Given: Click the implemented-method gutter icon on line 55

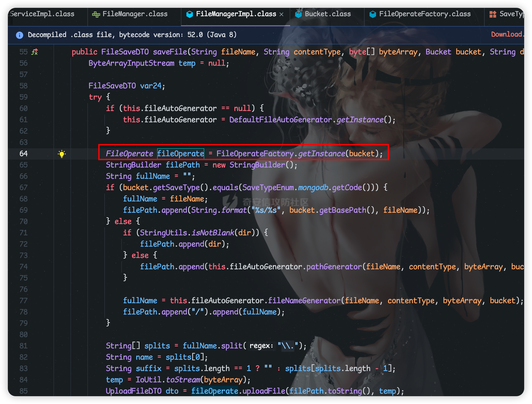Looking at the screenshot, I should [35, 52].
